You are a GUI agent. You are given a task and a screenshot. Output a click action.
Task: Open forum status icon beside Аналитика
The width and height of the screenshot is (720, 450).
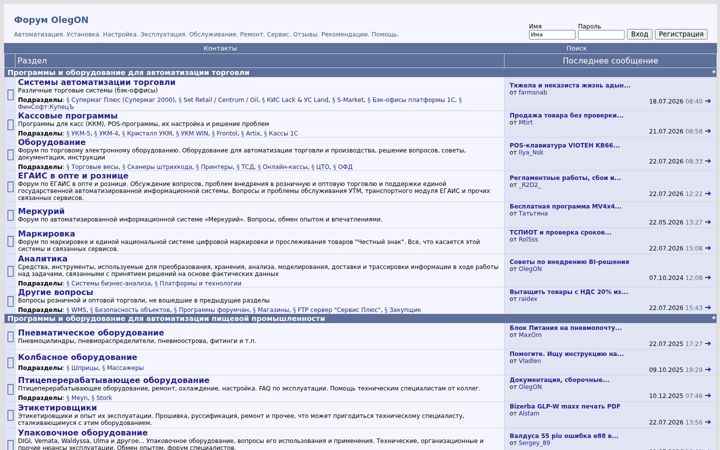pos(10,271)
